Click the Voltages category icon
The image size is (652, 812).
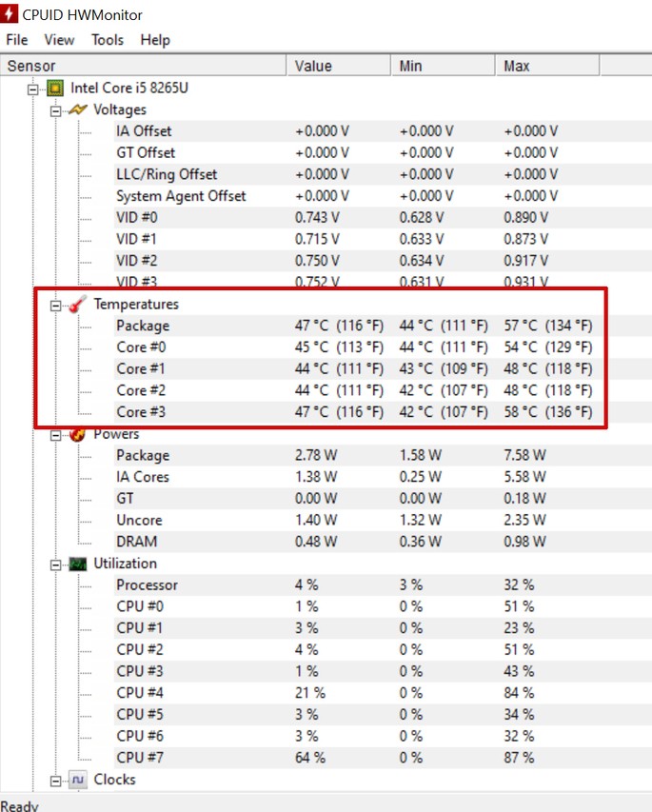[x=78, y=109]
